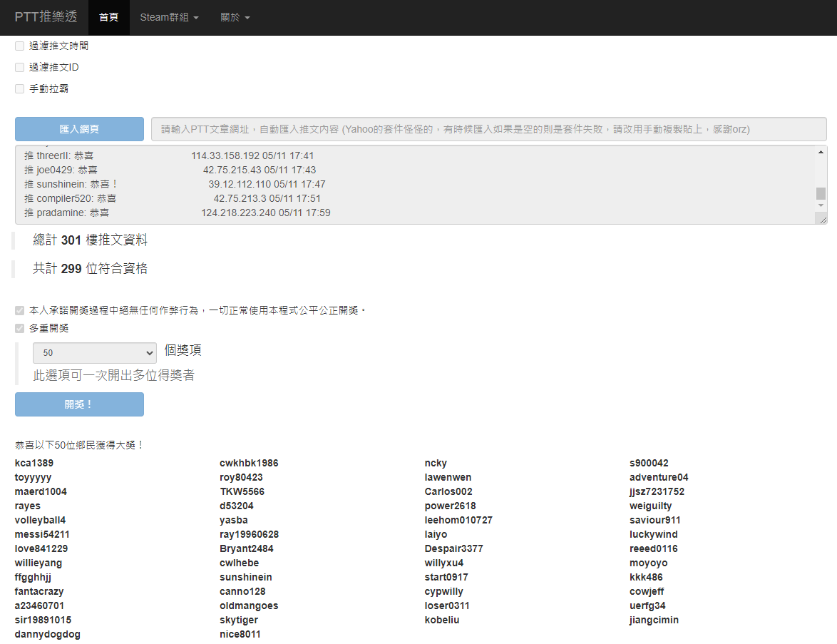
Task: Click winner name maerd1004
Action: [x=41, y=492]
